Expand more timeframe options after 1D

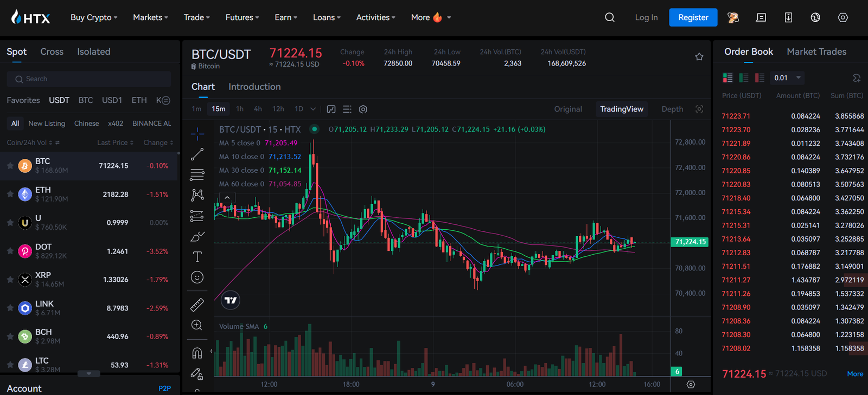(313, 109)
